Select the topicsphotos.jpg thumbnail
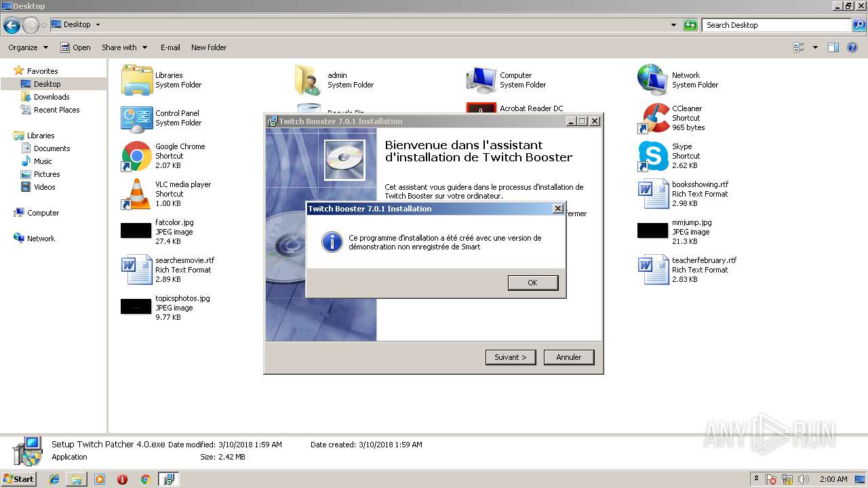The width and height of the screenshot is (868, 488). point(136,306)
